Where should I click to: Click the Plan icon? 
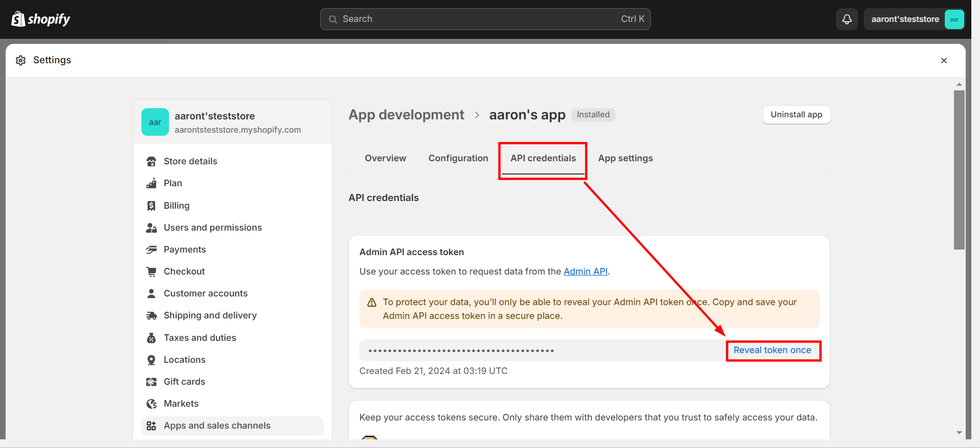tap(152, 183)
